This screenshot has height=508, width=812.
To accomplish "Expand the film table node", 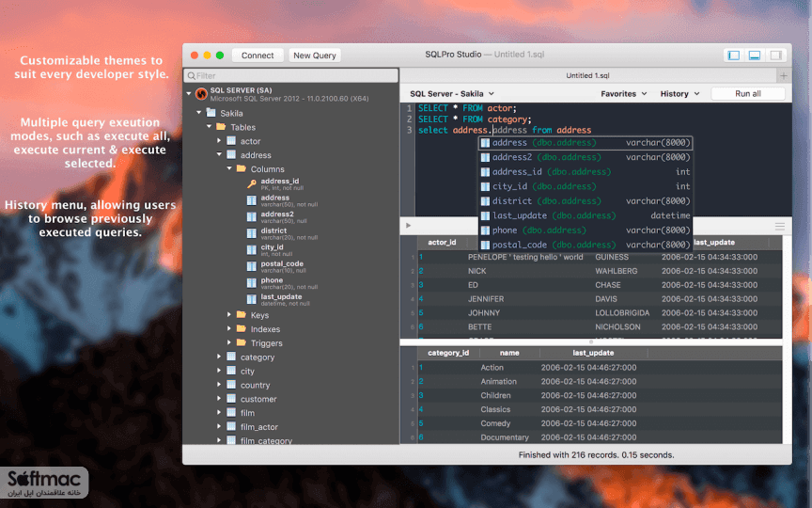I will [x=219, y=413].
